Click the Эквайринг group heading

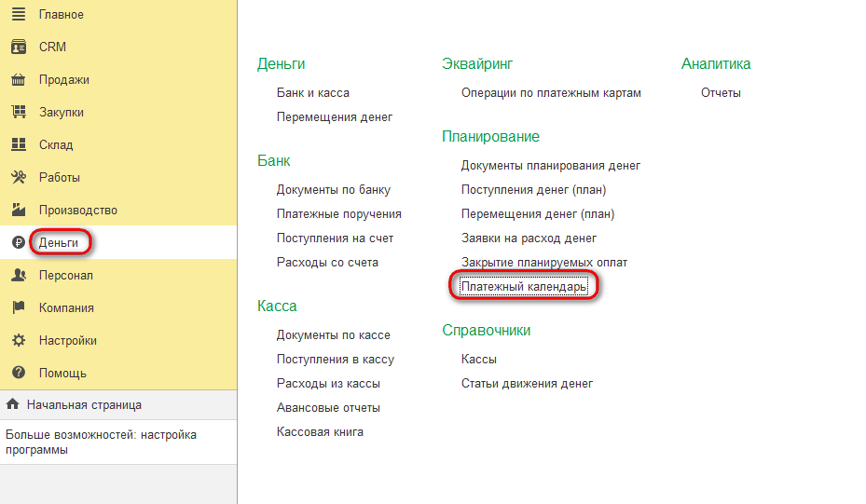477,64
